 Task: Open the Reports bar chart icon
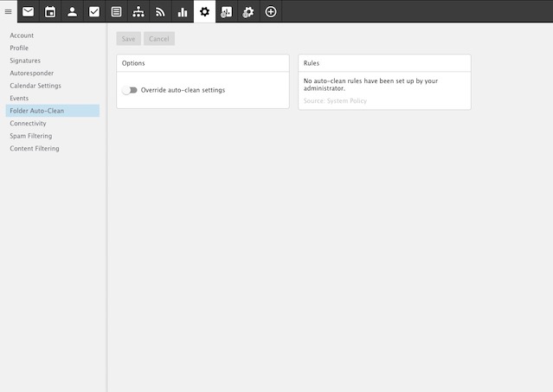tap(183, 11)
